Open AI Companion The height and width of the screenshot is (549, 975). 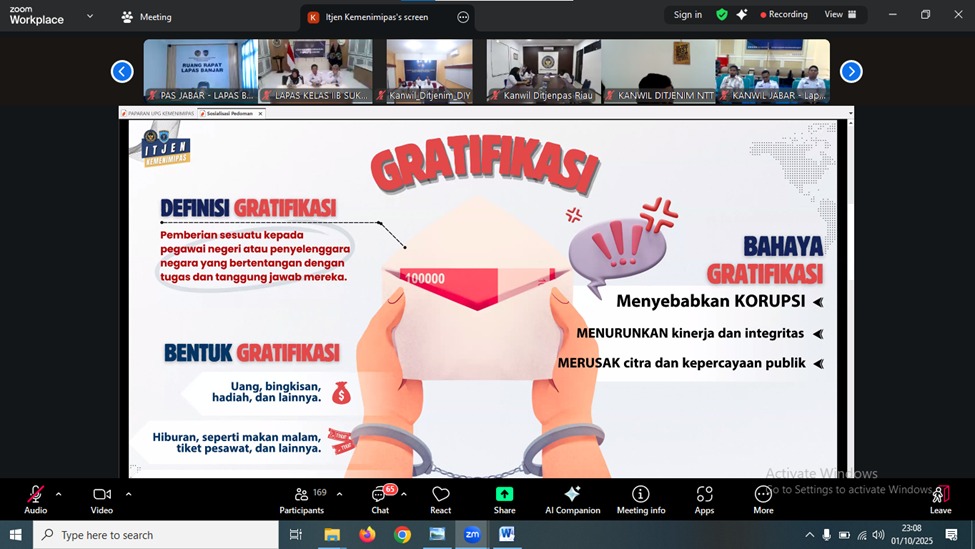[572, 499]
